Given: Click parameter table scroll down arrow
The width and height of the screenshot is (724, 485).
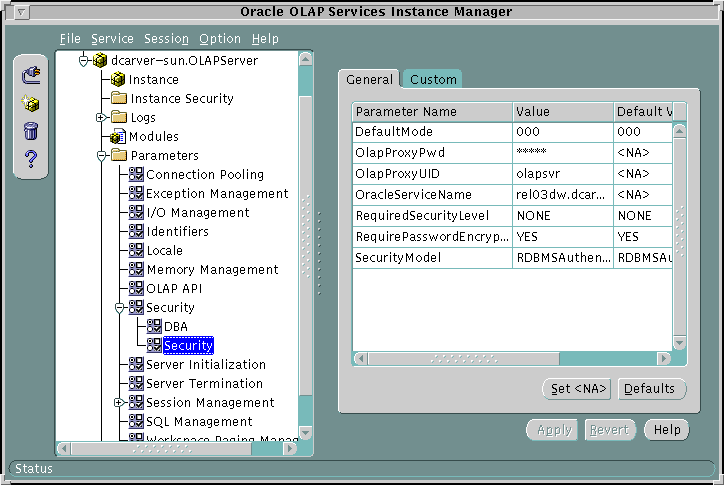Looking at the screenshot, I should (679, 343).
